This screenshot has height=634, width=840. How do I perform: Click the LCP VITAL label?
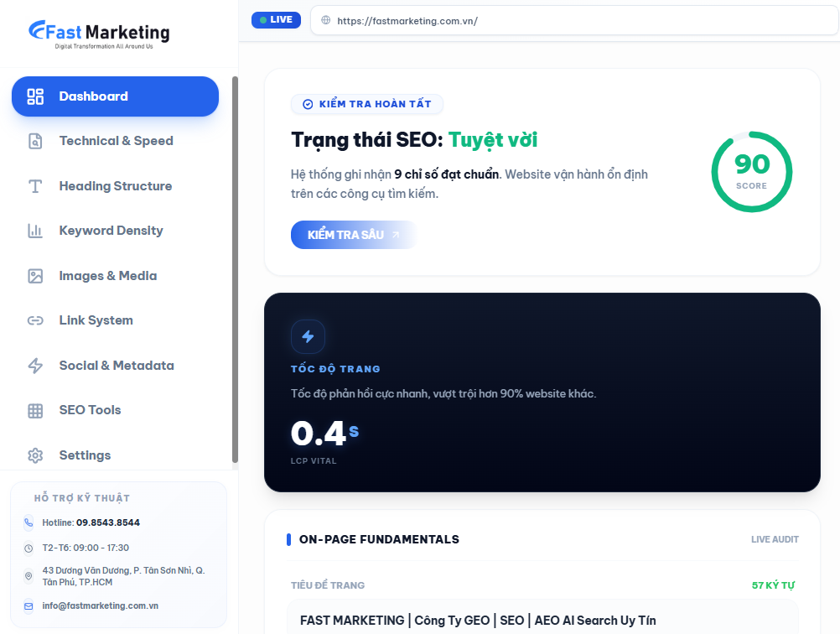[x=314, y=461]
